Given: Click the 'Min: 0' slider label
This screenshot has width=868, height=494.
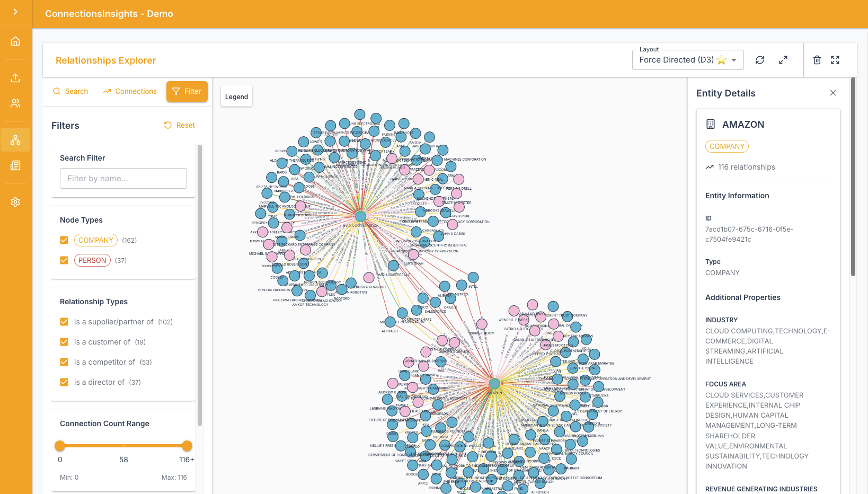Looking at the screenshot, I should (x=69, y=478).
